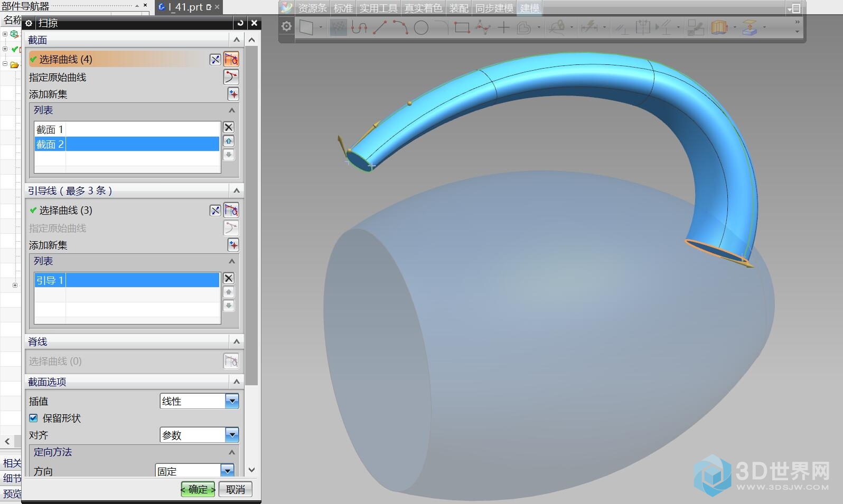Click the Rapid Dimension icon
843x504 pixels.
coord(589,27)
